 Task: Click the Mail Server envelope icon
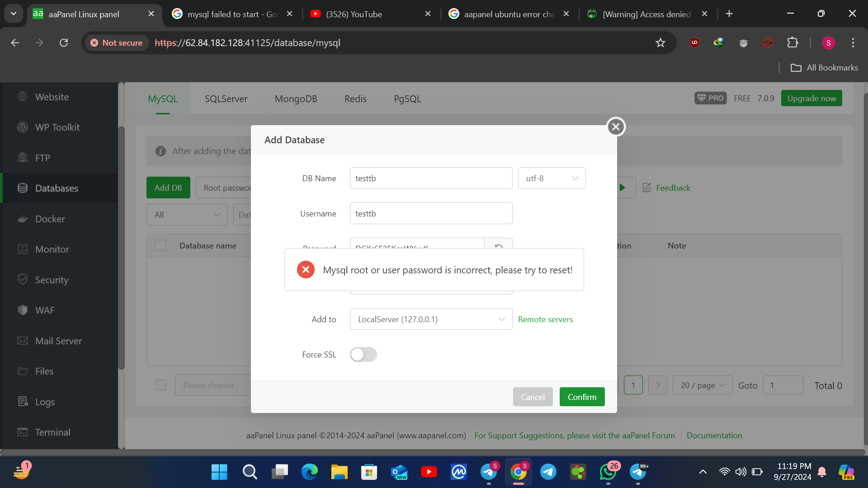pyautogui.click(x=23, y=341)
